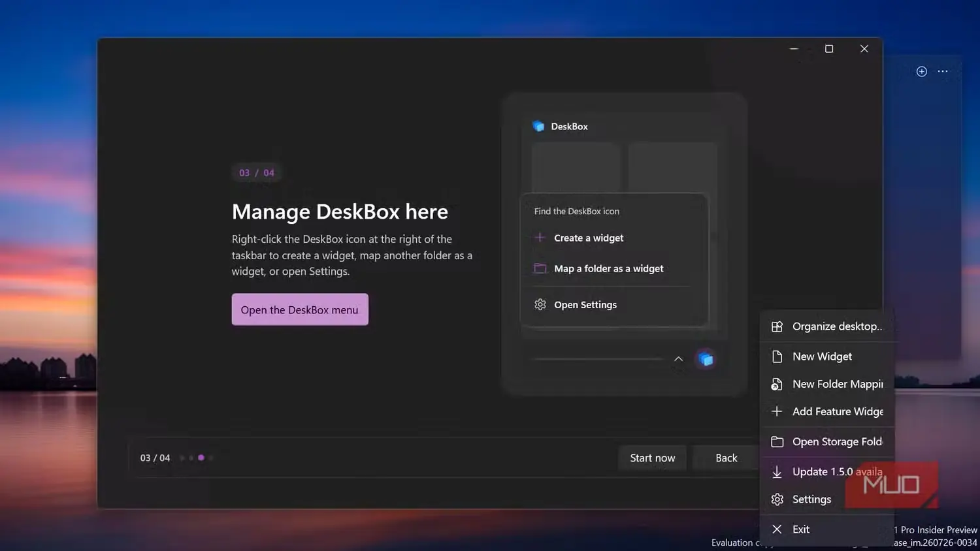Image resolution: width=980 pixels, height=551 pixels.
Task: Click the Settings gear icon in context menu
Action: (x=777, y=499)
